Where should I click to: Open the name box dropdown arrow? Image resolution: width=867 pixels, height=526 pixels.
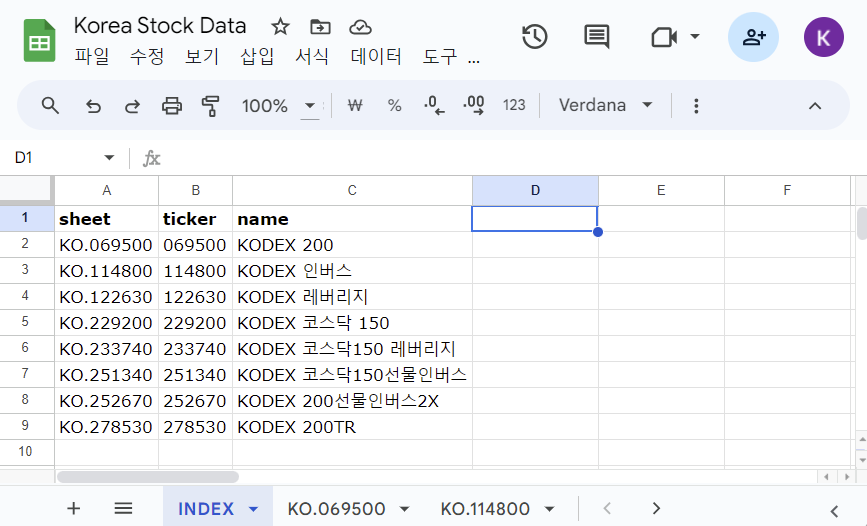pyautogui.click(x=109, y=158)
